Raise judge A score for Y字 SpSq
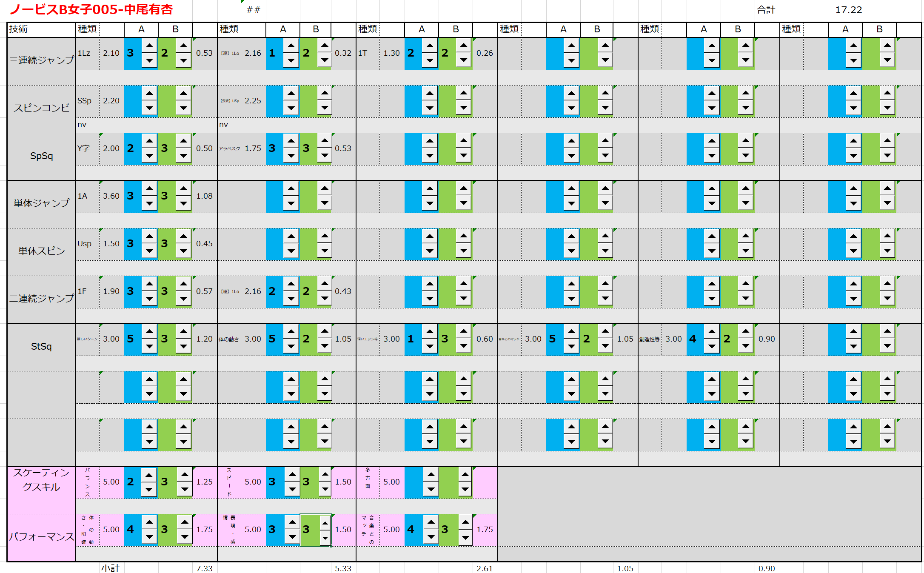The image size is (924, 573). 149,141
